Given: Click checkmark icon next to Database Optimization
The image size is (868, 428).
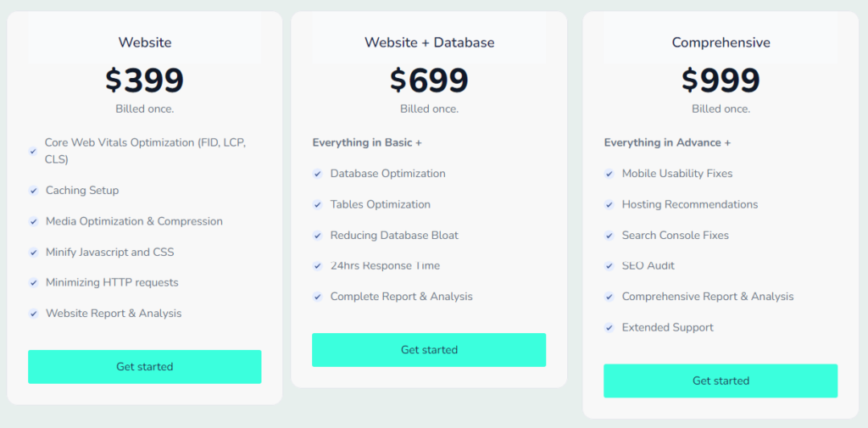Looking at the screenshot, I should (317, 174).
